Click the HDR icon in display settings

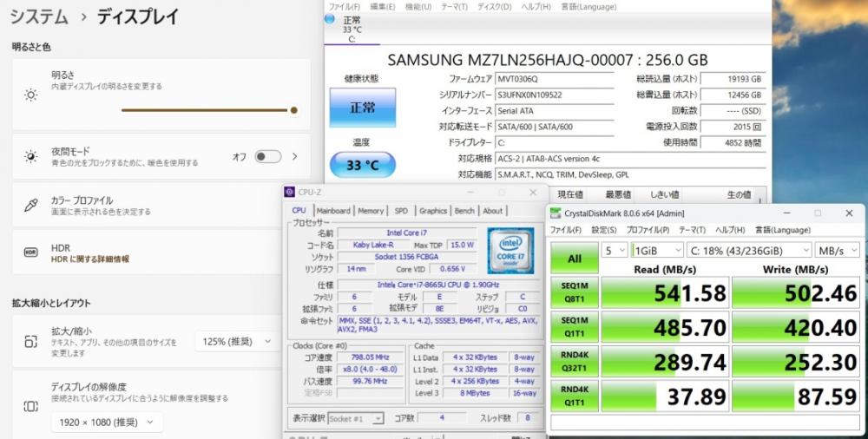(31, 252)
